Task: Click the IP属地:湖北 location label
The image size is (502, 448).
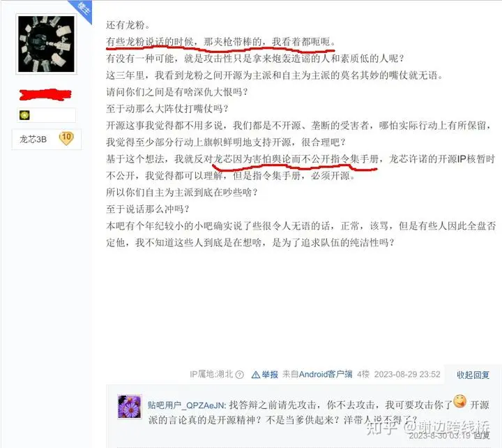Action: [x=211, y=374]
